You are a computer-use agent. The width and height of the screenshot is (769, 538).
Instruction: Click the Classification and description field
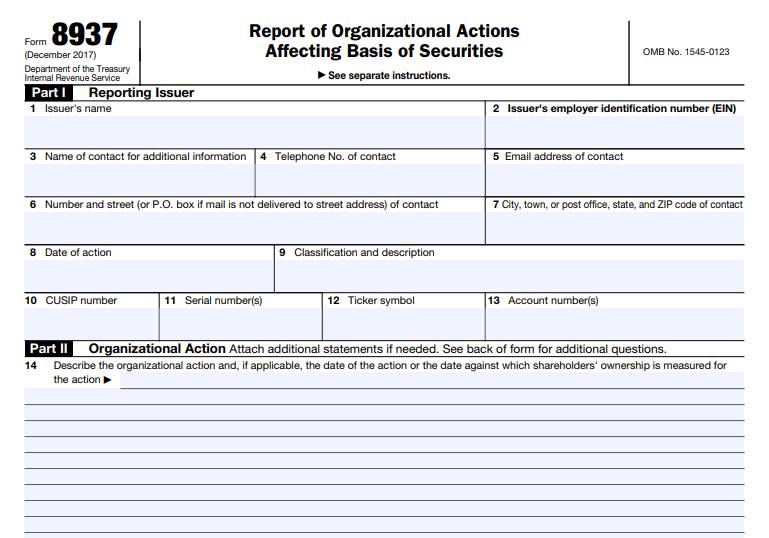pyautogui.click(x=509, y=276)
